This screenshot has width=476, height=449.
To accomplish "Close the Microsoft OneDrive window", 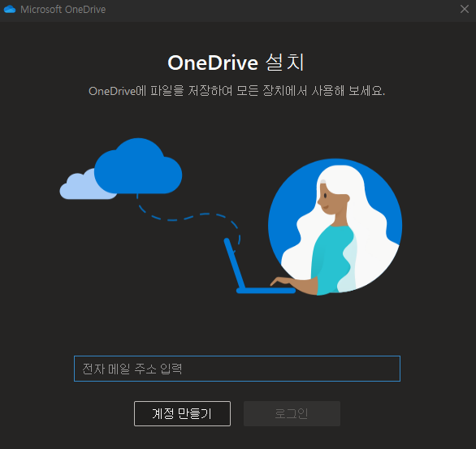I will point(465,9).
